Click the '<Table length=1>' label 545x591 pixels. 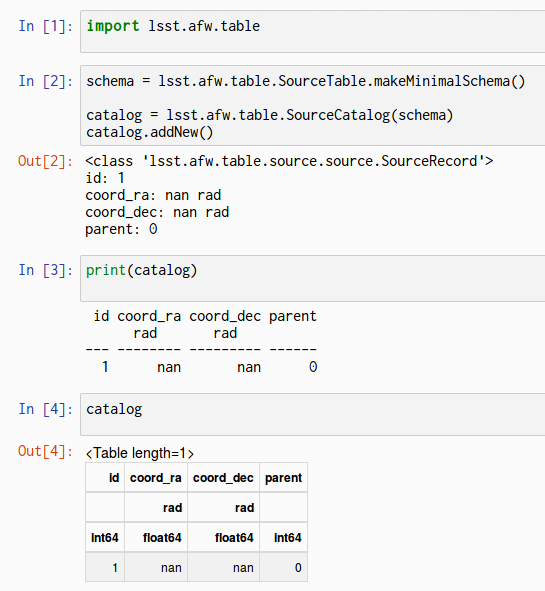[140, 453]
